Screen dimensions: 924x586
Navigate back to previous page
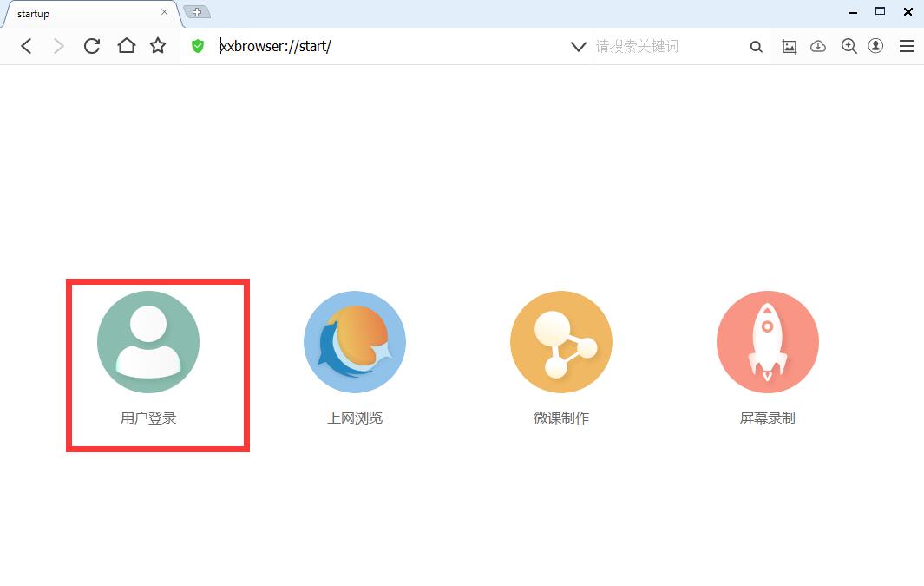[x=27, y=46]
